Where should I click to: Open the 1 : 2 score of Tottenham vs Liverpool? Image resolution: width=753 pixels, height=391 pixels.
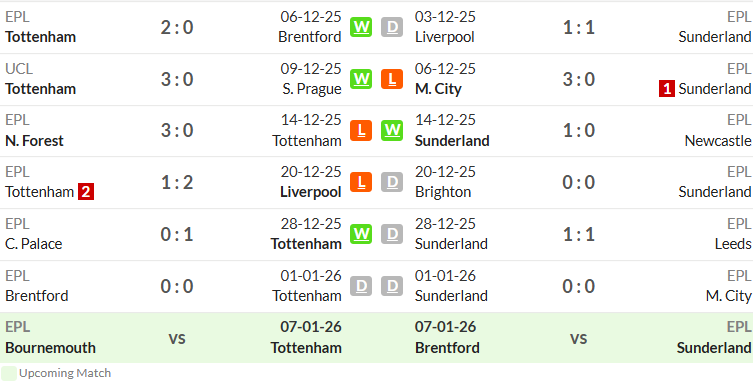click(x=177, y=183)
